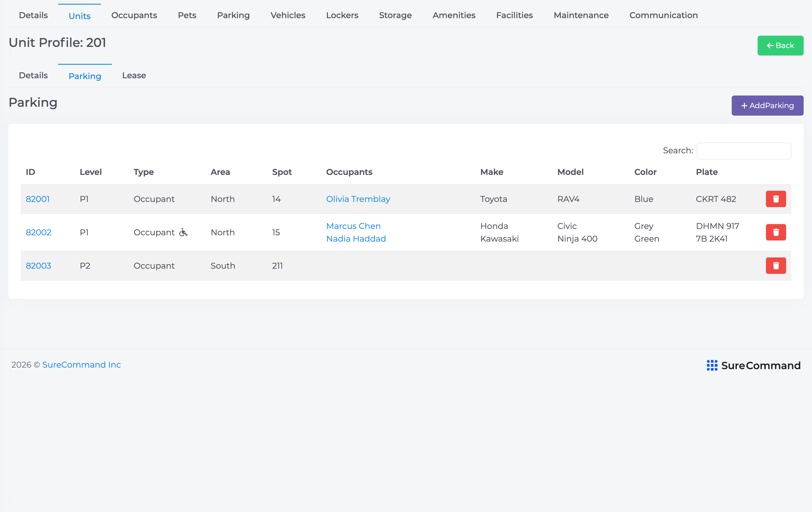Open the top Details tab
This screenshot has width=812, height=512.
click(x=33, y=16)
